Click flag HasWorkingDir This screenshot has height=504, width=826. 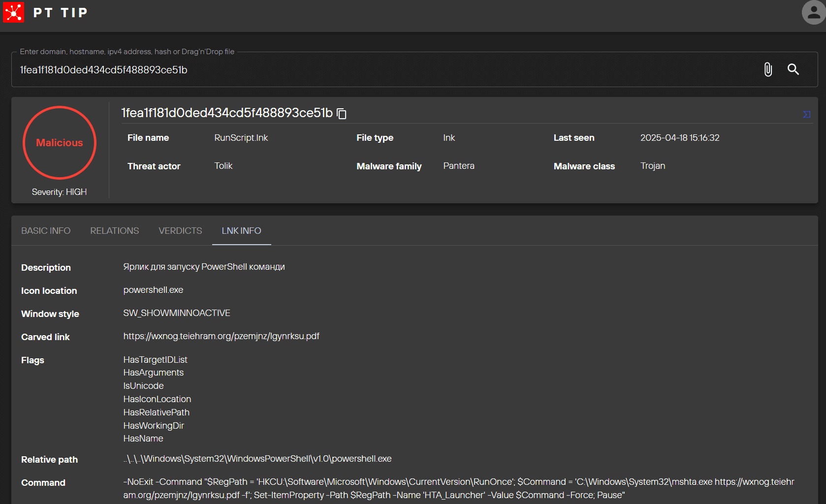(x=154, y=426)
